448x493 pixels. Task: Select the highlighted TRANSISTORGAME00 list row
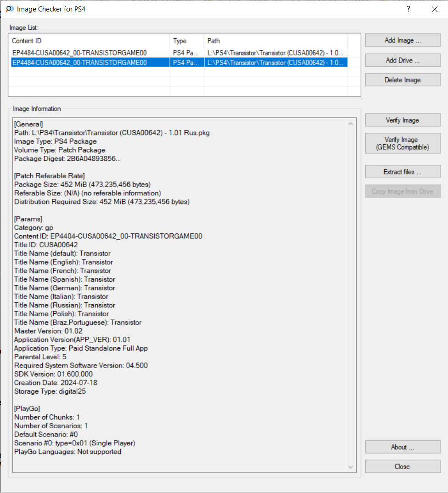pos(179,62)
